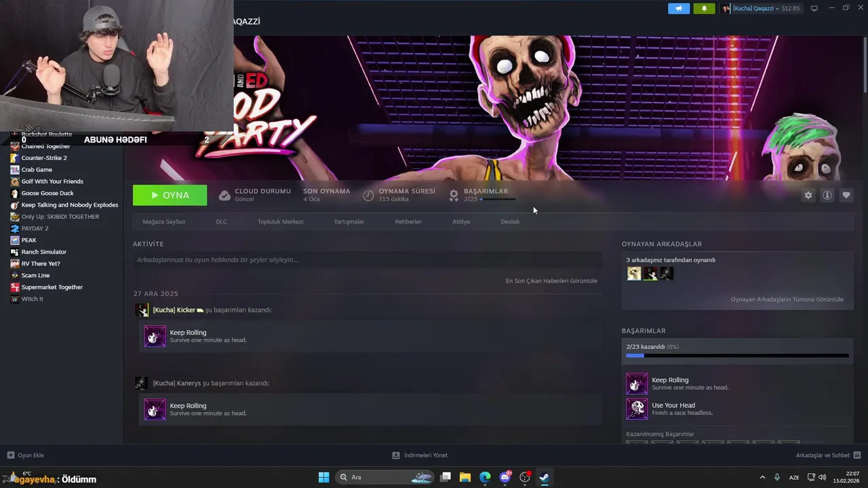This screenshot has height=488, width=868.
Task: Open İndirmeleri Yönet downloads manager
Action: 420,455
